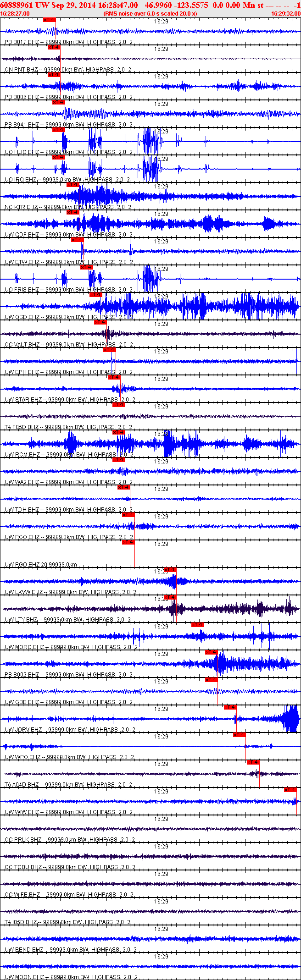301x980 pixels.
Task: Click the red pick flag on UW MORO trace
Action: click(198, 625)
